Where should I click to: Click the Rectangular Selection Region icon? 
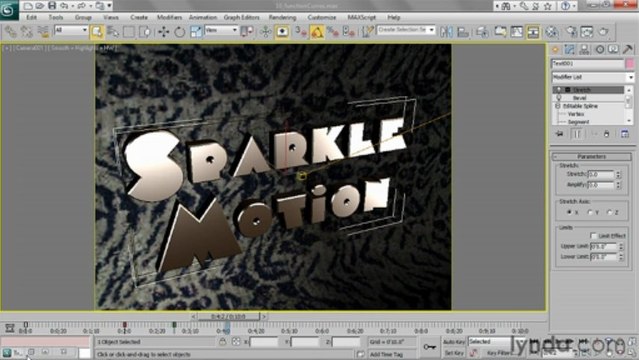coord(129,32)
